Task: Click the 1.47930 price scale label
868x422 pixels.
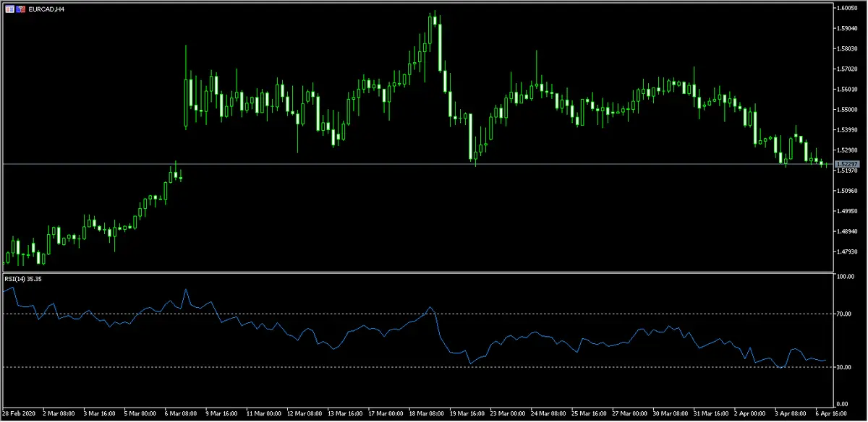Action: tap(847, 251)
